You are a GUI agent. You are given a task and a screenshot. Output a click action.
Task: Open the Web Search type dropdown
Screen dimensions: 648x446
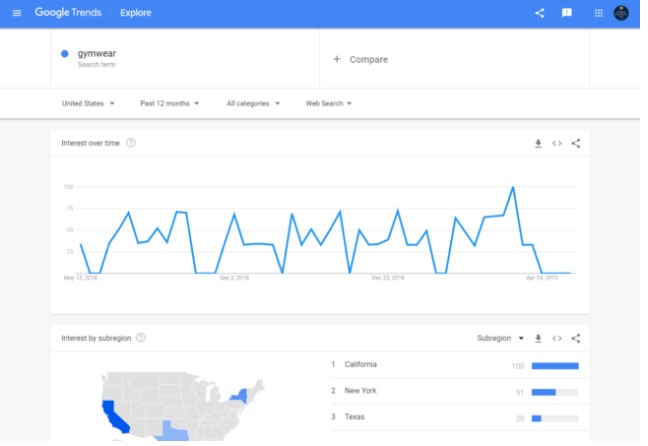coord(328,103)
